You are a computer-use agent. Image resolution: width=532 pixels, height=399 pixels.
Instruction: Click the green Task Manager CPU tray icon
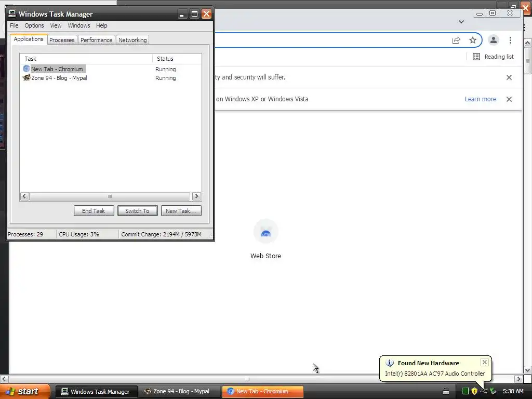[465, 391]
